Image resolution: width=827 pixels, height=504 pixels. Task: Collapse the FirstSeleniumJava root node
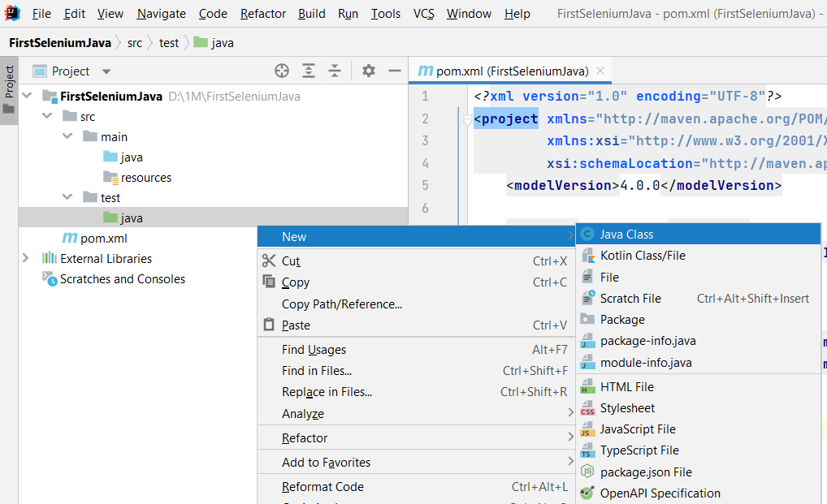pyautogui.click(x=28, y=96)
